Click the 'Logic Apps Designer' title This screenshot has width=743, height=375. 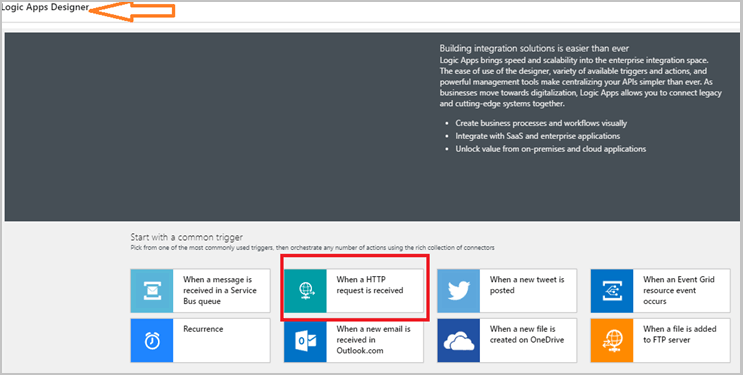click(45, 8)
